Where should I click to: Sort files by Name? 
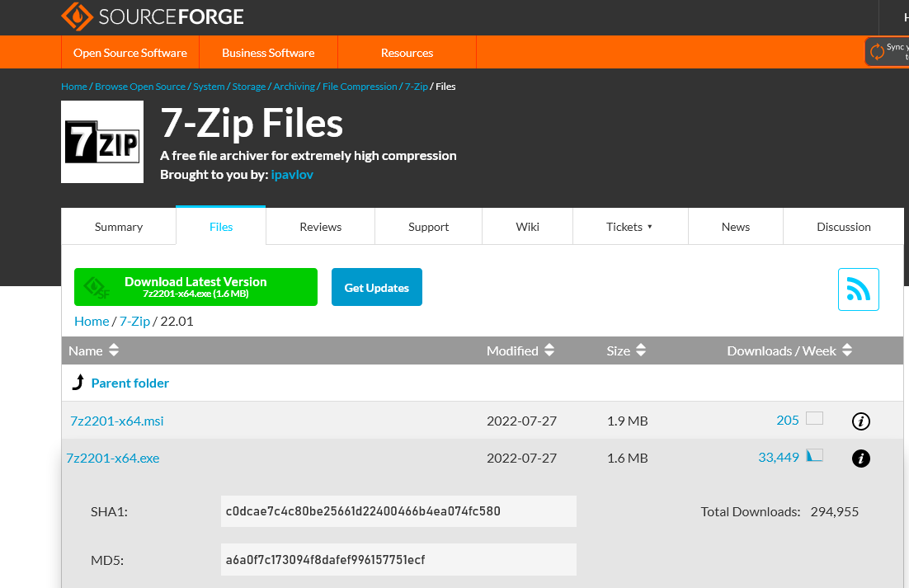pyautogui.click(x=93, y=350)
